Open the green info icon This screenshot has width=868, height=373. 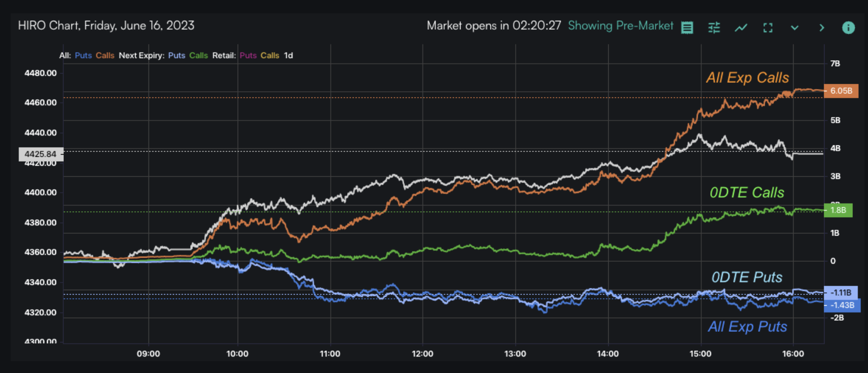pos(848,27)
